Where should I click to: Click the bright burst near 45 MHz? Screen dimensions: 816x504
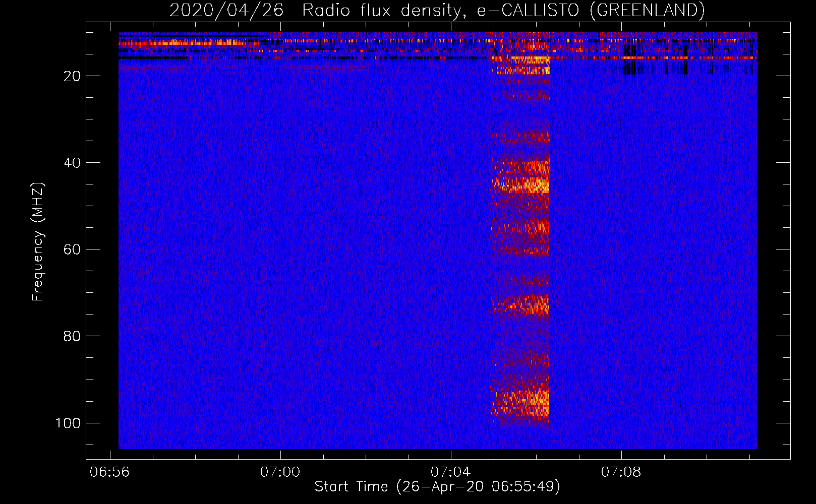(x=520, y=184)
